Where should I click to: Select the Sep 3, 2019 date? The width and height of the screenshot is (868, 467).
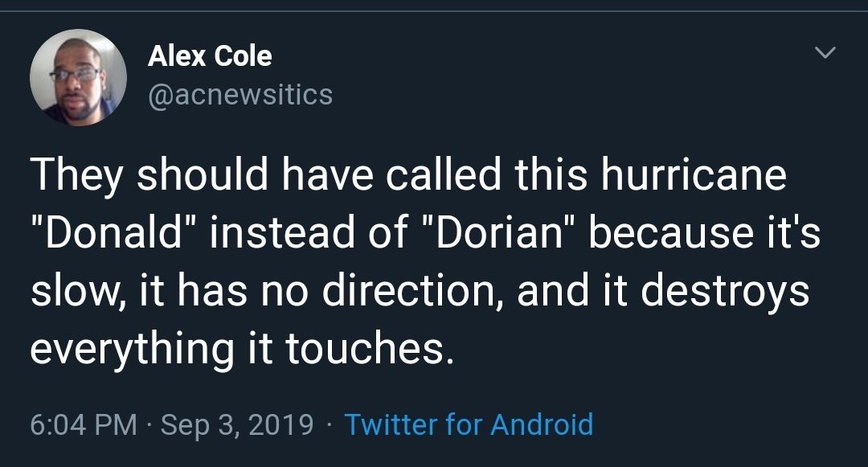pyautogui.click(x=237, y=424)
